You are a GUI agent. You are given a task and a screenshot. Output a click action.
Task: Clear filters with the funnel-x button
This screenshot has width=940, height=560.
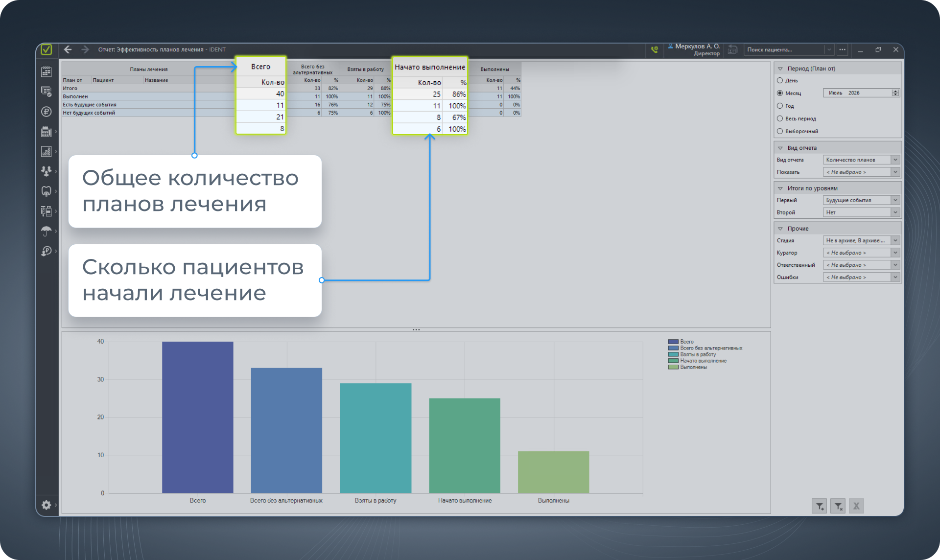[x=838, y=506]
